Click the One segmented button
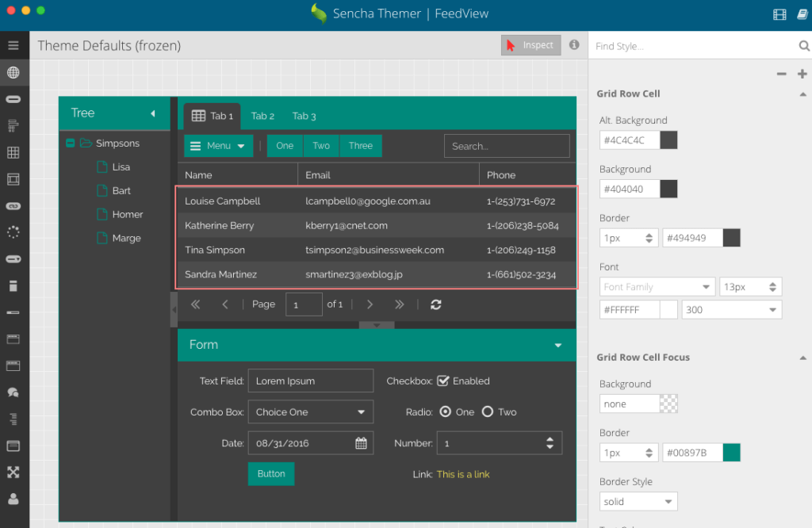The height and width of the screenshot is (528, 812). [285, 146]
